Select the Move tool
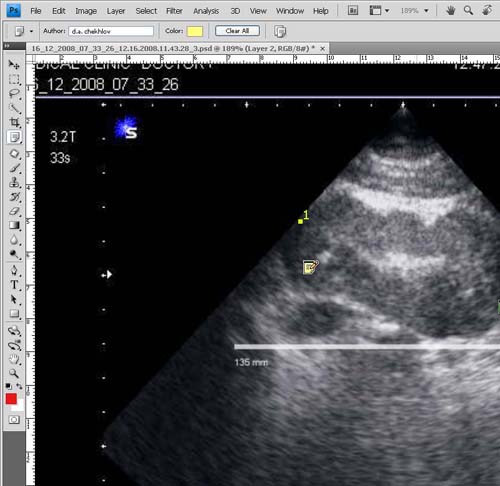Screen dimensions: 500x486 pos(14,64)
